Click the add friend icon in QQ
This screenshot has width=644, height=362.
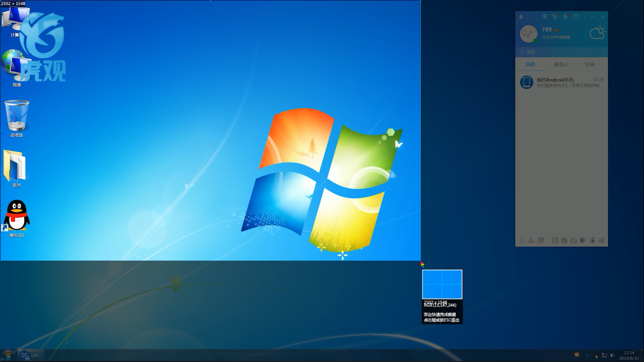tap(531, 240)
